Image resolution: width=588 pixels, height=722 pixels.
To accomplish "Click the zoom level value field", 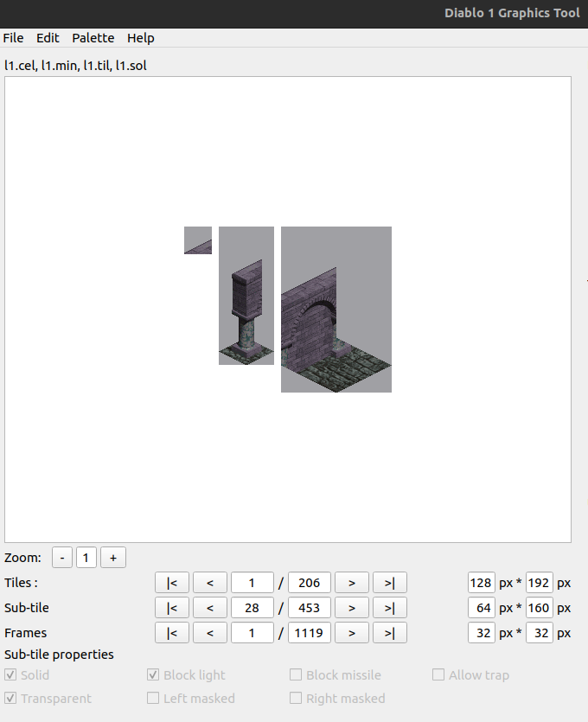I will point(86,558).
